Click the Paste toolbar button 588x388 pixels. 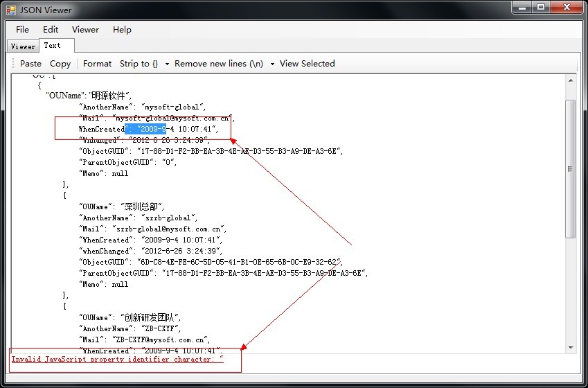[x=30, y=64]
